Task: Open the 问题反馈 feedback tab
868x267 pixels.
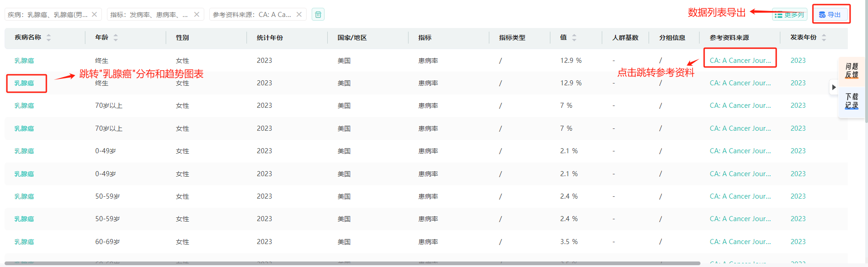Action: click(851, 71)
